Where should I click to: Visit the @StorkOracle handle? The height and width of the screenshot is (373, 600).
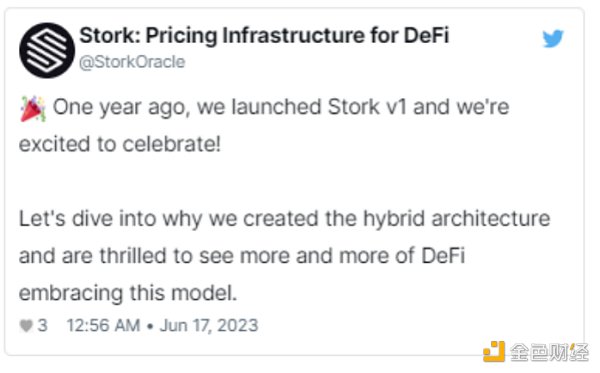tap(132, 62)
